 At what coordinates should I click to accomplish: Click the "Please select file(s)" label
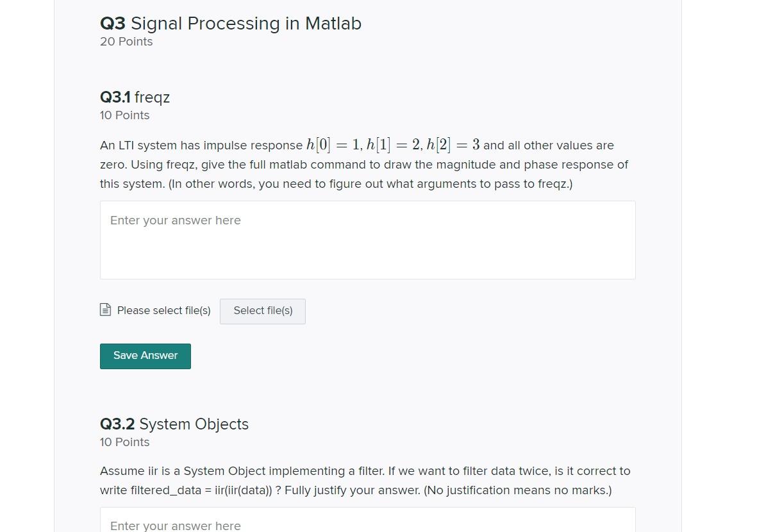click(x=163, y=310)
